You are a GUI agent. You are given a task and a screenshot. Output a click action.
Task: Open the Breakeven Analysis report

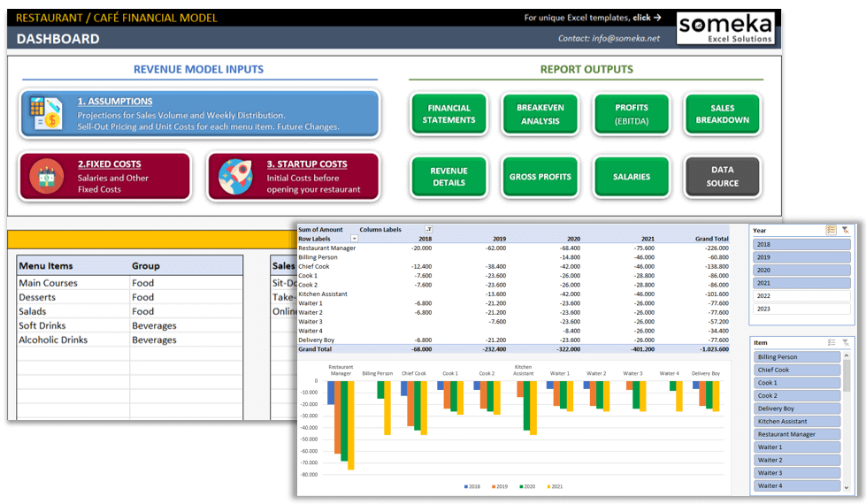pos(540,114)
